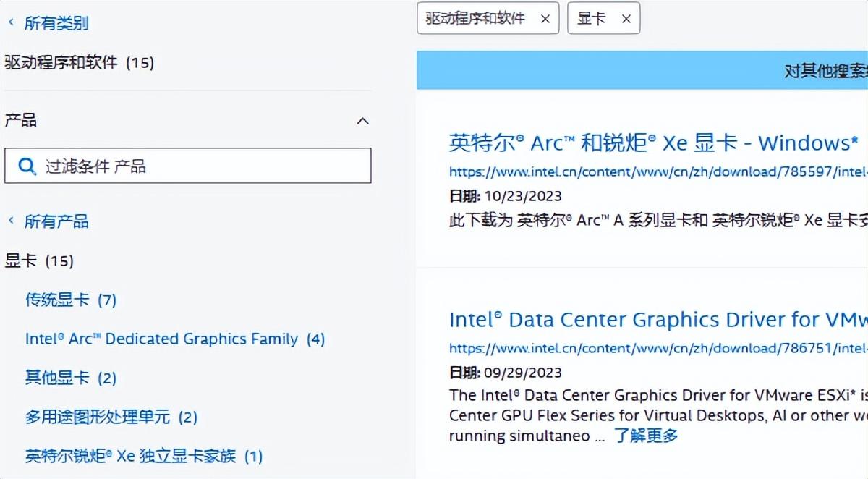Open 英特尔 Arc 和锐炬 Xe 显卡 Windows result
This screenshot has height=479, width=868.
click(x=654, y=143)
